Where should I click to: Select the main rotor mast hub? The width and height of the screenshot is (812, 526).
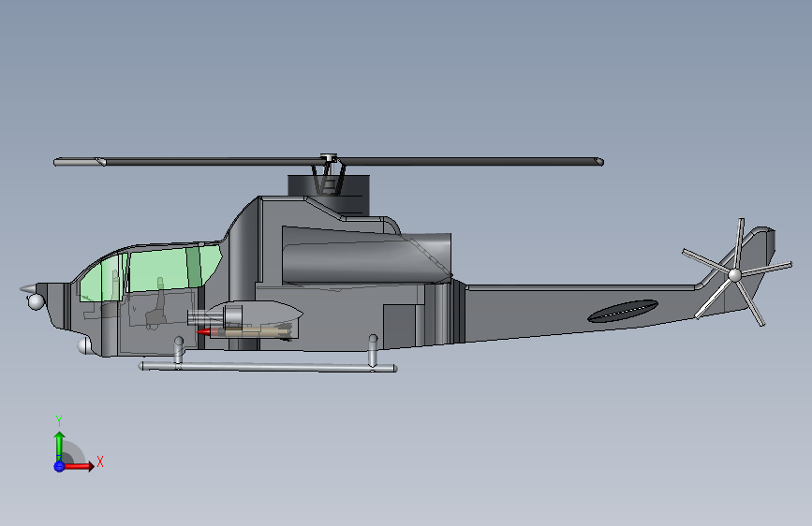(329, 158)
